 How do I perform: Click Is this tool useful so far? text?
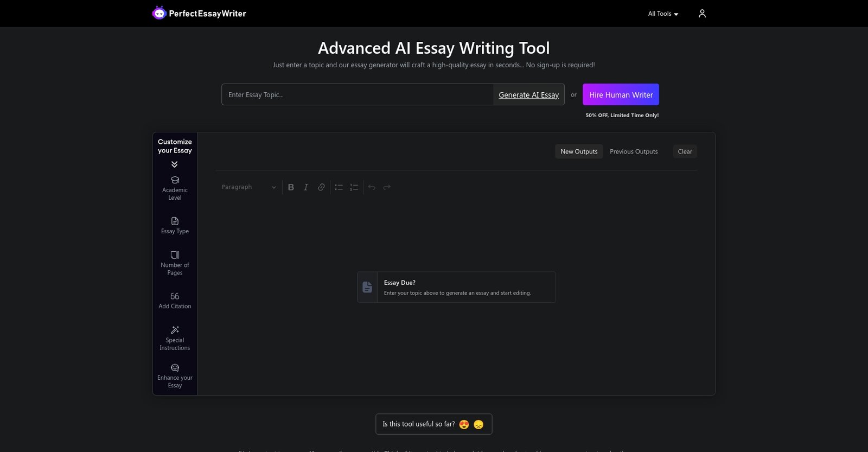pos(419,424)
